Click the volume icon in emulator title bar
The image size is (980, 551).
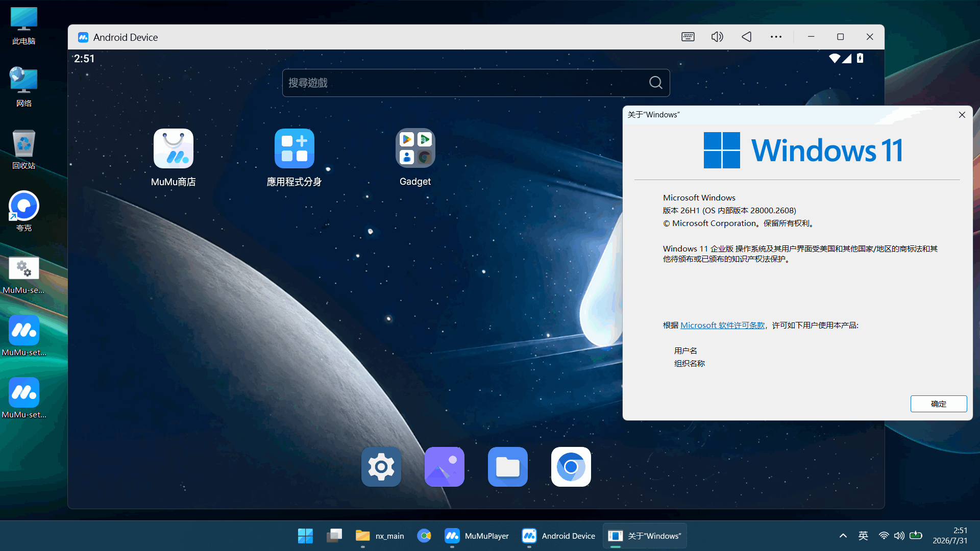[717, 37]
